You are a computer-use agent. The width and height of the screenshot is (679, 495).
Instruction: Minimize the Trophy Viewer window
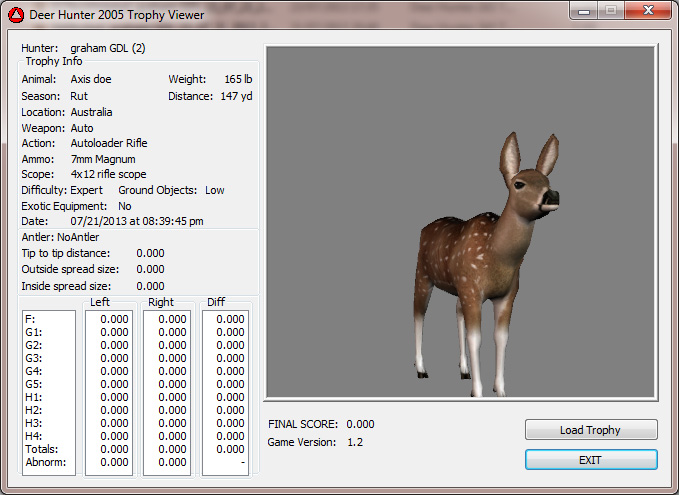584,10
